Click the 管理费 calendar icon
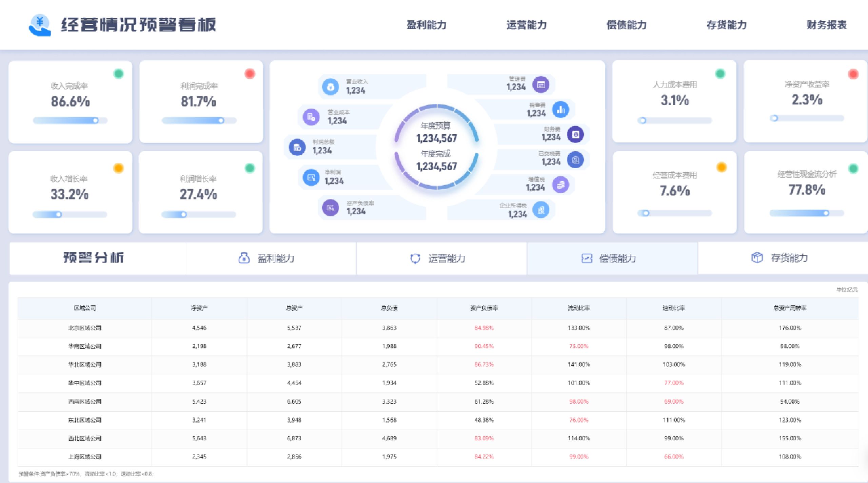 click(541, 84)
